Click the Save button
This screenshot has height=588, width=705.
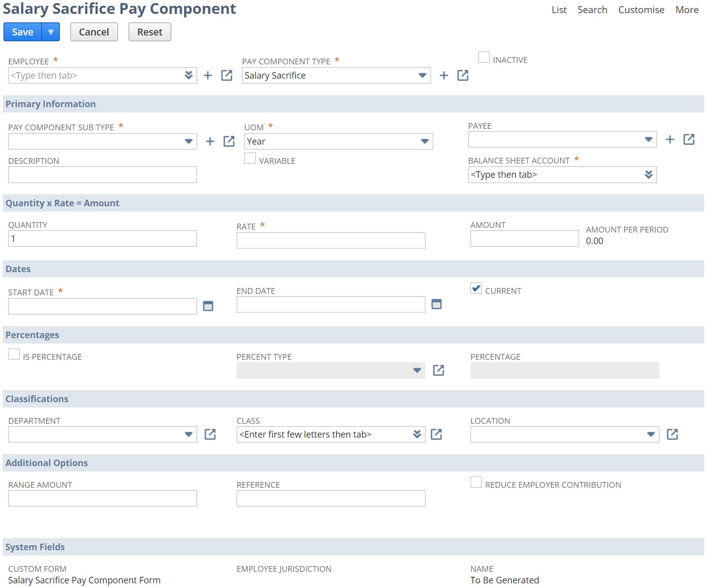(x=22, y=32)
